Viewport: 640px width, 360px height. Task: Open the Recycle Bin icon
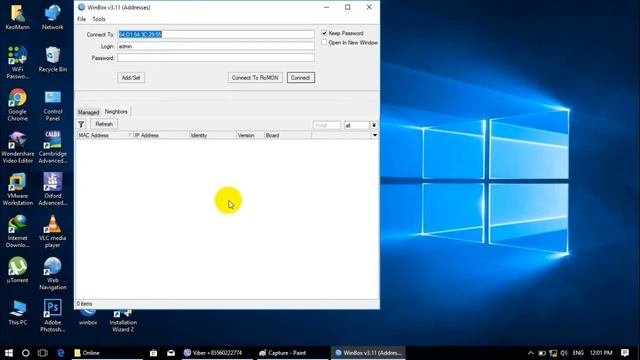[52, 59]
